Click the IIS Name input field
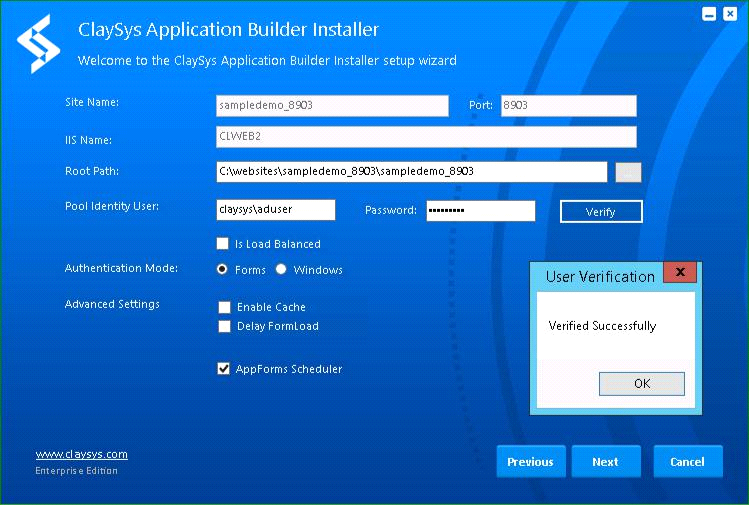The height and width of the screenshot is (505, 749). tap(426, 137)
